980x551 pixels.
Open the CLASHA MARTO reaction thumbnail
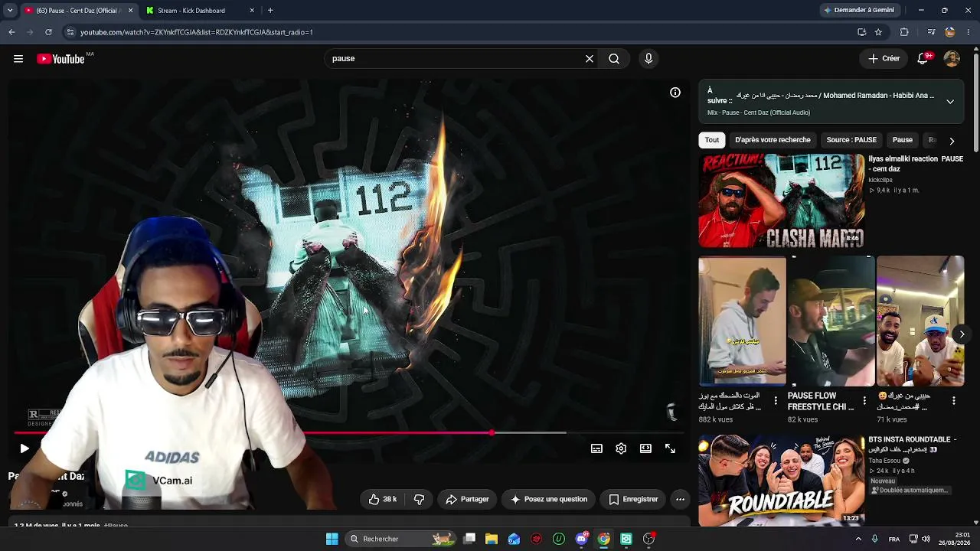point(781,201)
